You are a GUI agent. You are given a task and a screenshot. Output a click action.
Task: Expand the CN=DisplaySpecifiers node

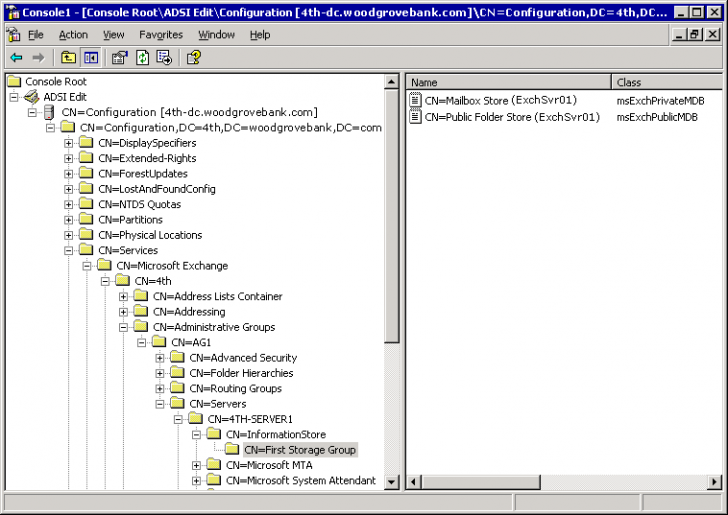tap(69, 143)
